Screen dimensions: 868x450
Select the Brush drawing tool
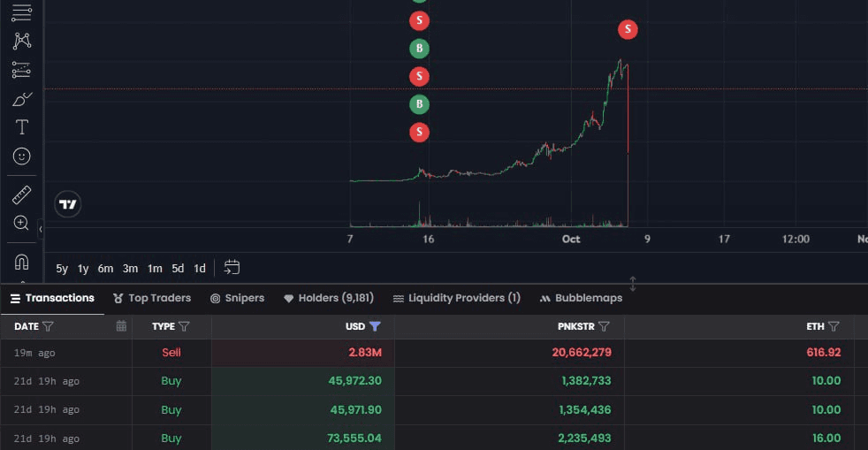pos(21,99)
